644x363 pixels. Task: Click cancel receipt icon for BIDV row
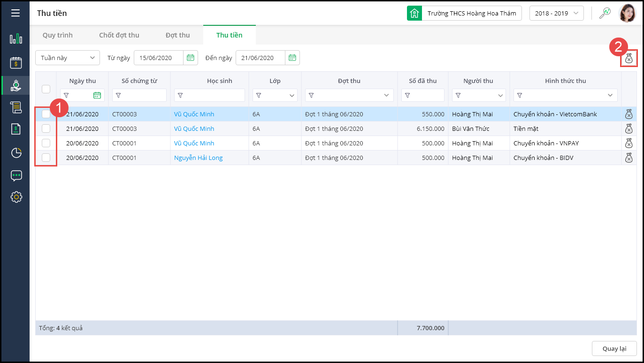629,158
